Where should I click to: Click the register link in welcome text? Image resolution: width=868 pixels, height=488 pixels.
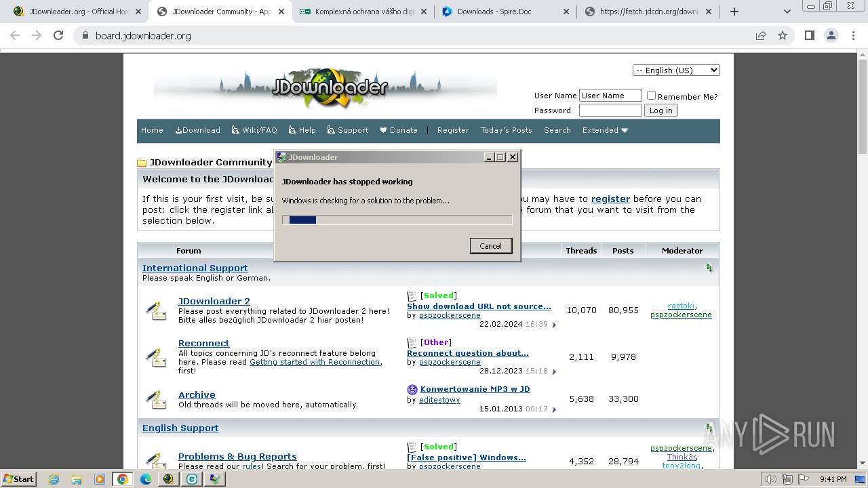click(x=610, y=199)
